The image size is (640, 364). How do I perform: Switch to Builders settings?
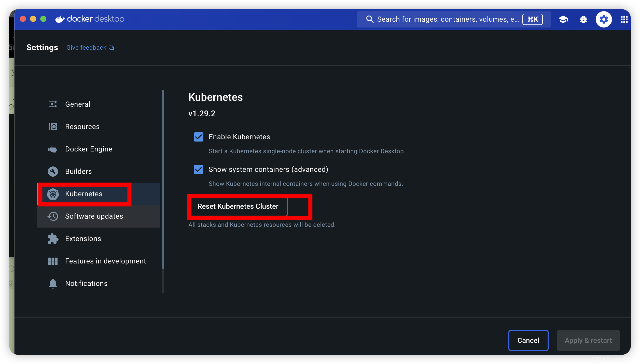pos(98,171)
